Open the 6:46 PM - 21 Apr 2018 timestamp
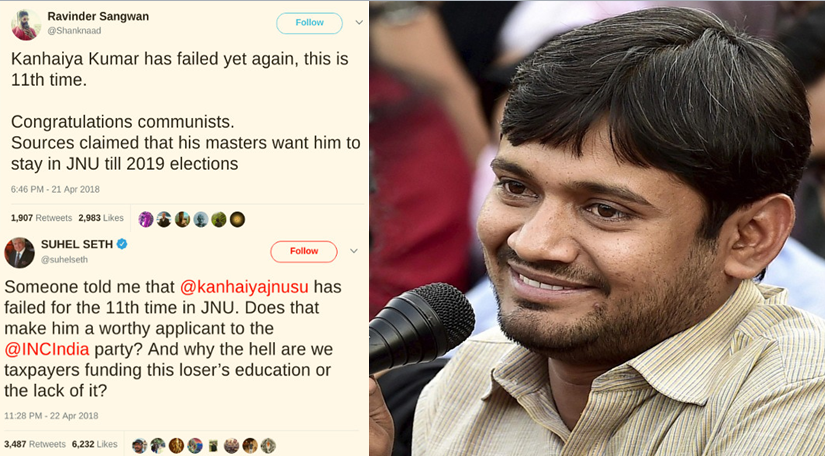825x456 pixels. 55,189
